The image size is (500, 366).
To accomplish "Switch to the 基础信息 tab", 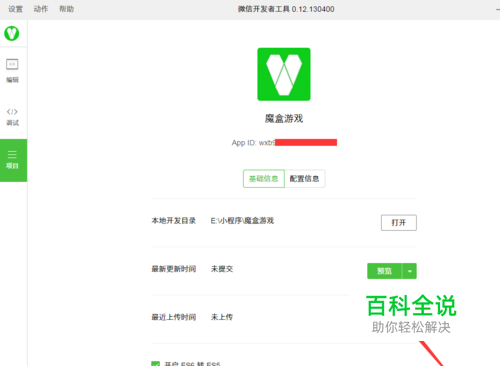I will (264, 179).
